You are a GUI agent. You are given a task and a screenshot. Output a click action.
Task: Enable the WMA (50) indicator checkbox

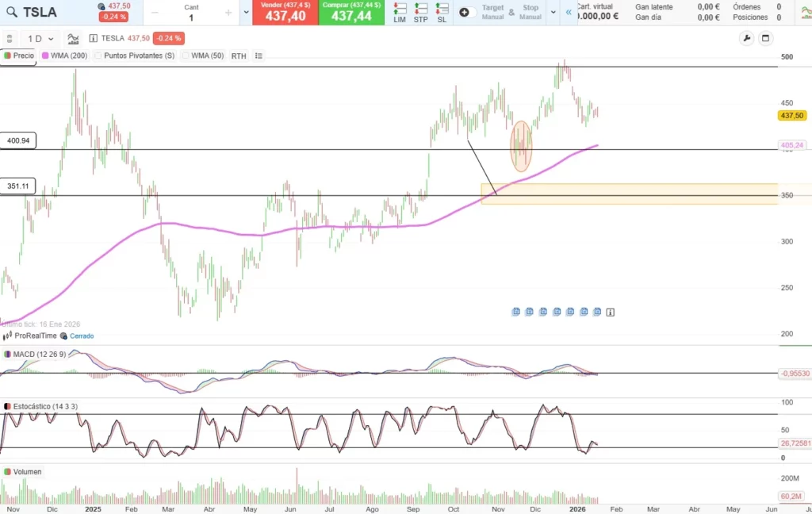point(186,56)
